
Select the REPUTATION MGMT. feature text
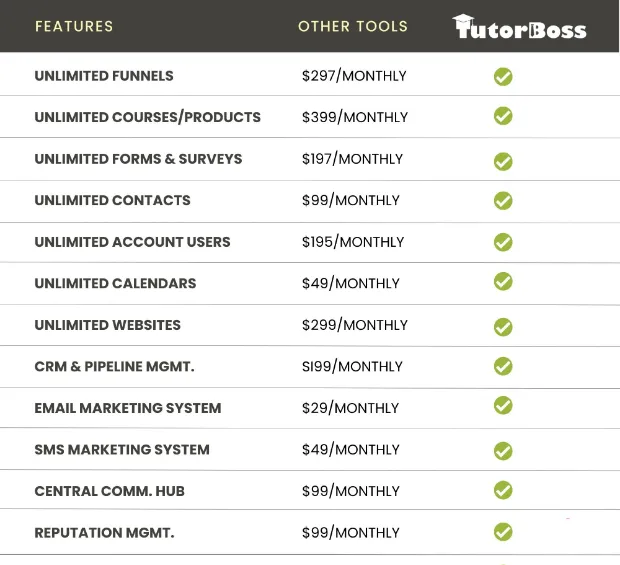click(104, 533)
